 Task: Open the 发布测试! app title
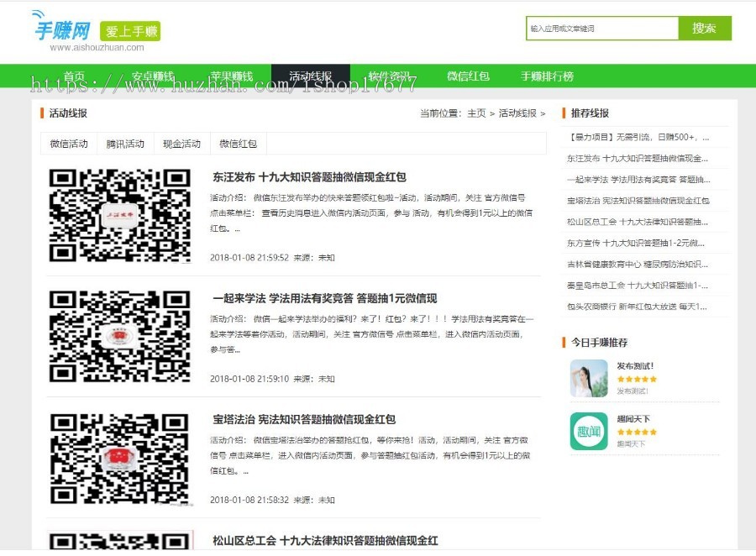[635, 366]
